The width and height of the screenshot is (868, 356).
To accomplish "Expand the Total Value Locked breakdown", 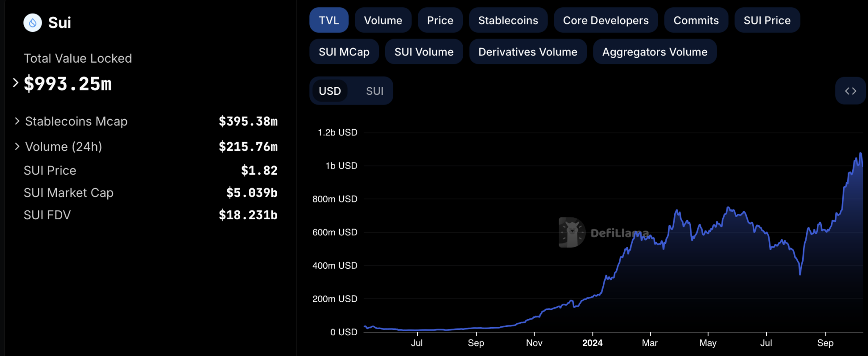I will [x=16, y=83].
